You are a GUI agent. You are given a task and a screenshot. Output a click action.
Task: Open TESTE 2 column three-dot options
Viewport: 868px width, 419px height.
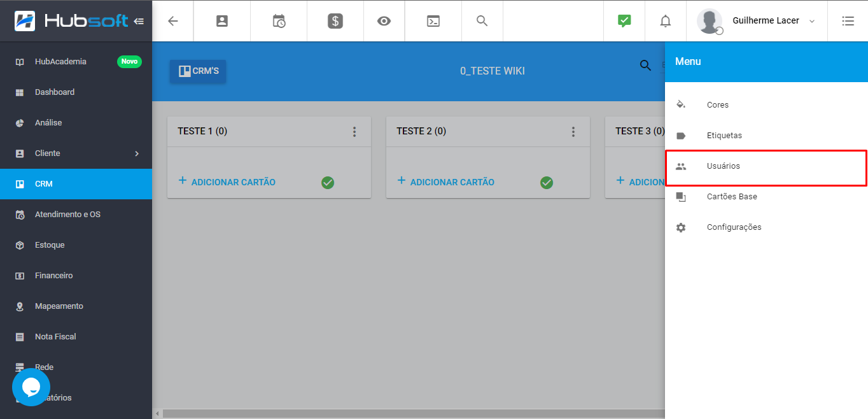click(x=573, y=132)
